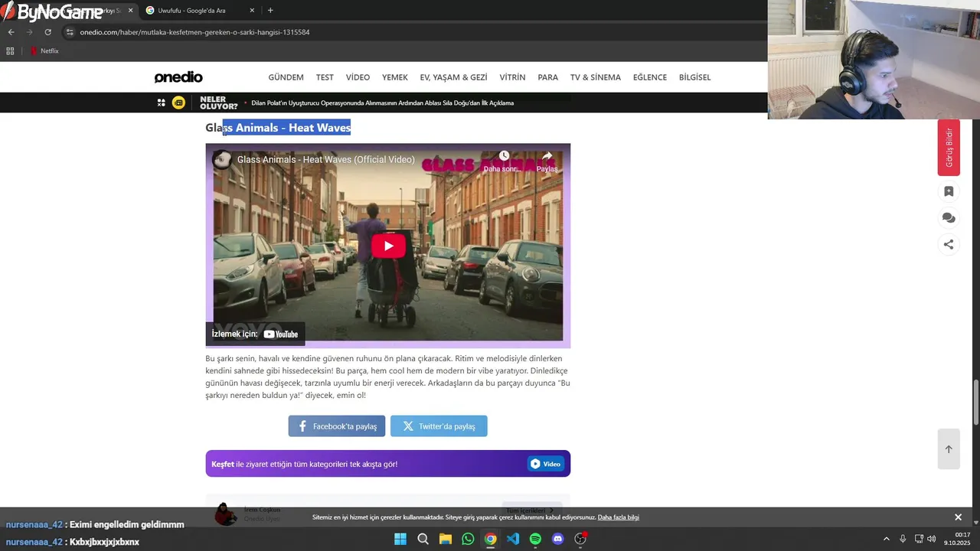Play the Heat Waves YouTube video
The height and width of the screenshot is (551, 980).
388,246
